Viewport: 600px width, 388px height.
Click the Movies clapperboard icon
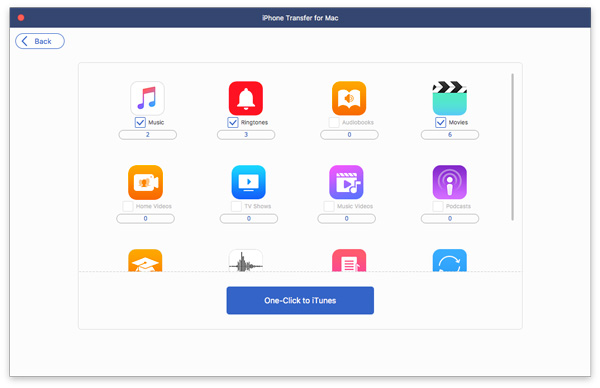click(450, 98)
